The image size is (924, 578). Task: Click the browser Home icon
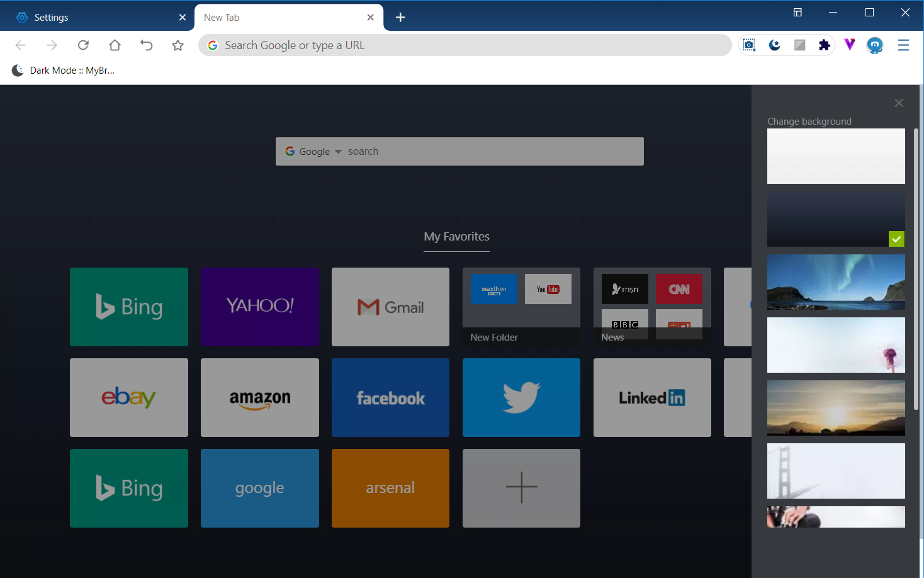(115, 45)
